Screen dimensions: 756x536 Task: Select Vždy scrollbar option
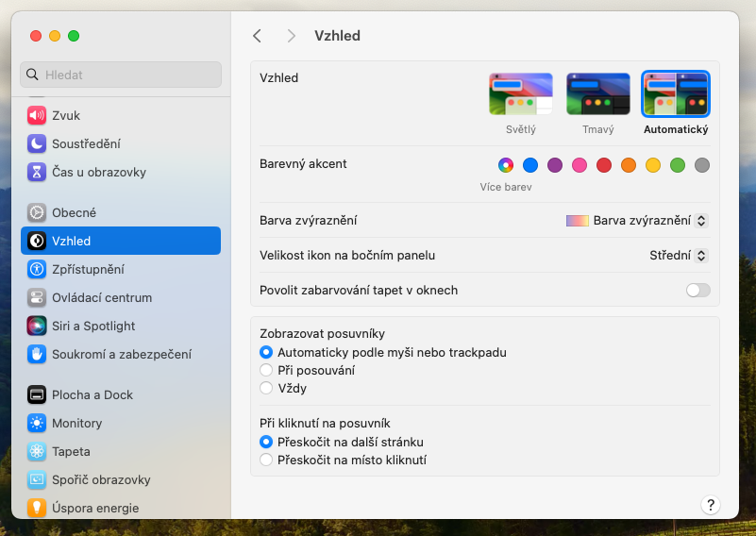(x=266, y=388)
